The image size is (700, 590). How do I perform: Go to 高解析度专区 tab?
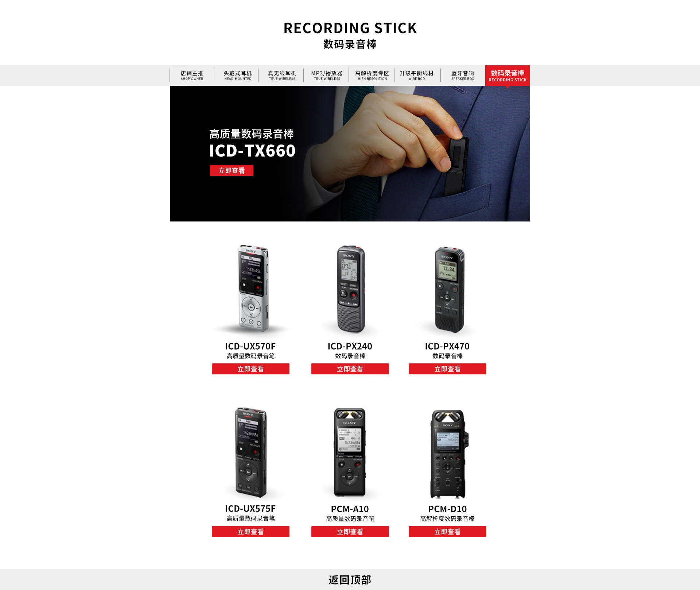[x=372, y=75]
